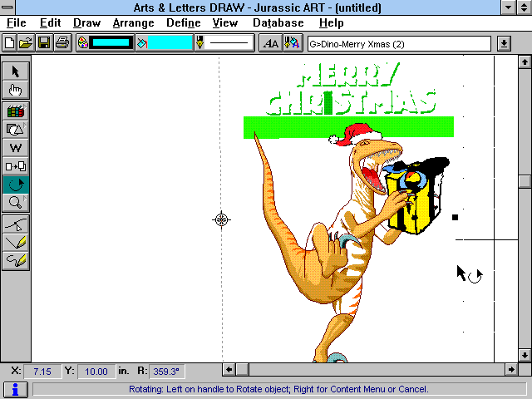
Task: Select the shapes drawing tool
Action: point(16,129)
